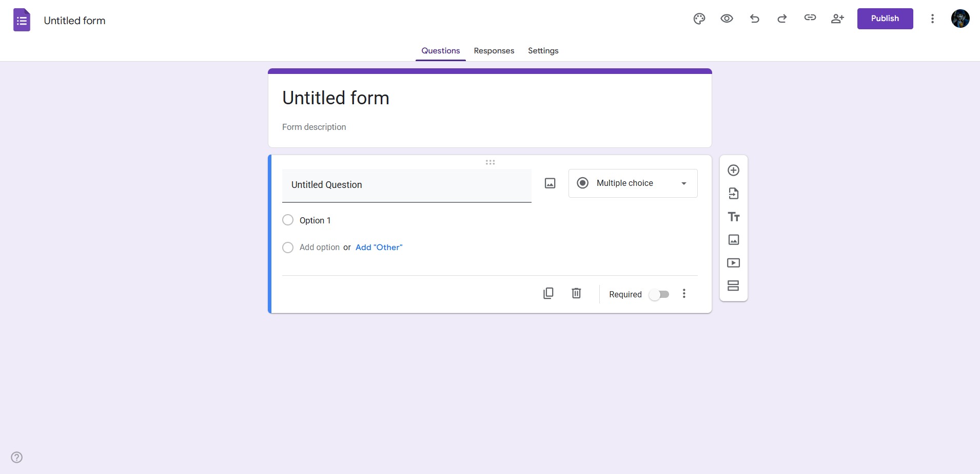Viewport: 980px width, 474px height.
Task: Grab the question drag handle dots
Action: click(490, 162)
